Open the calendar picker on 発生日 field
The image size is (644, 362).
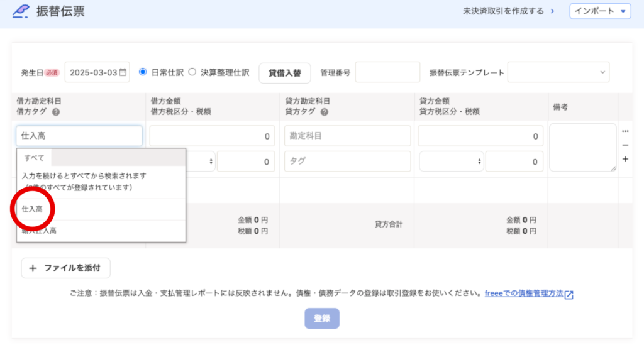123,72
